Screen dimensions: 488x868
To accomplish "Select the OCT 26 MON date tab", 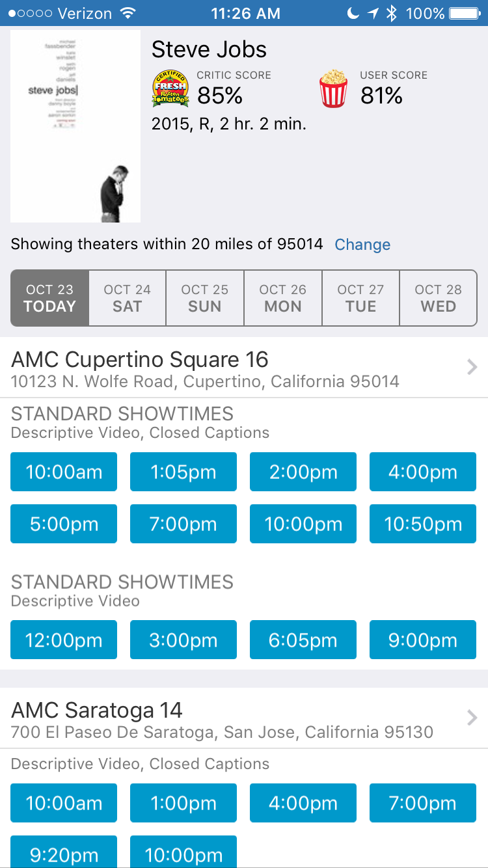I will 283,298.
